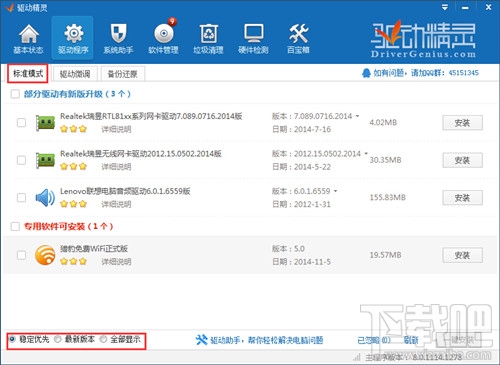Select the 稳定优先 radio option

(12, 339)
